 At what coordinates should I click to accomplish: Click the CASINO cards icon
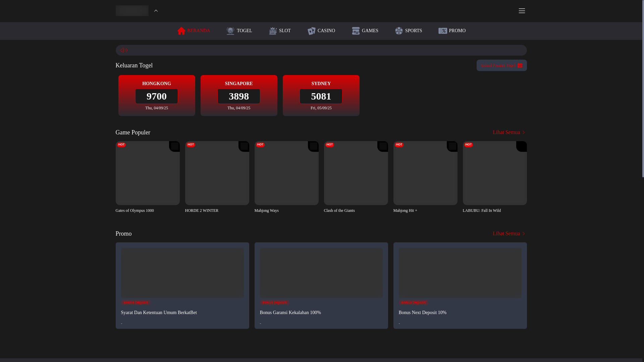311,31
